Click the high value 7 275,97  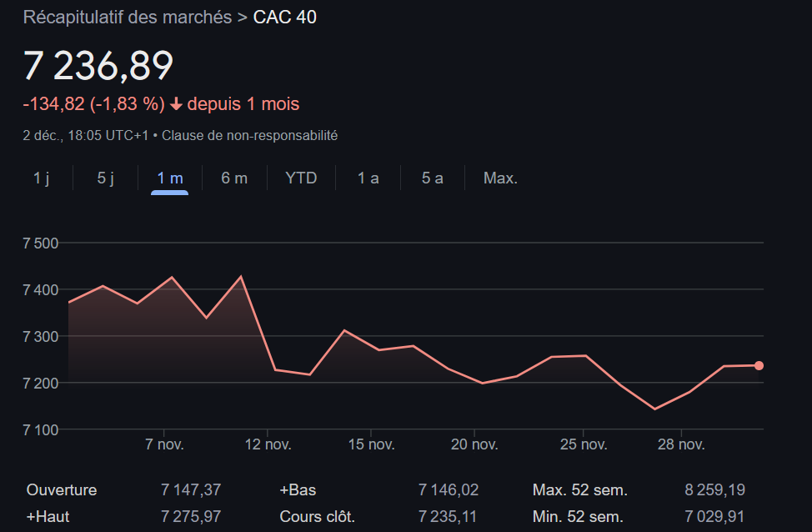pyautogui.click(x=191, y=516)
